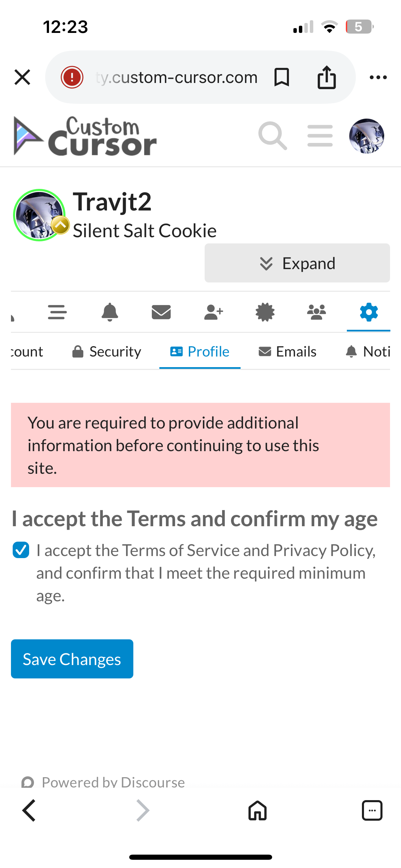Image resolution: width=401 pixels, height=868 pixels.
Task: Select the Profile preferences tab
Action: pyautogui.click(x=200, y=352)
